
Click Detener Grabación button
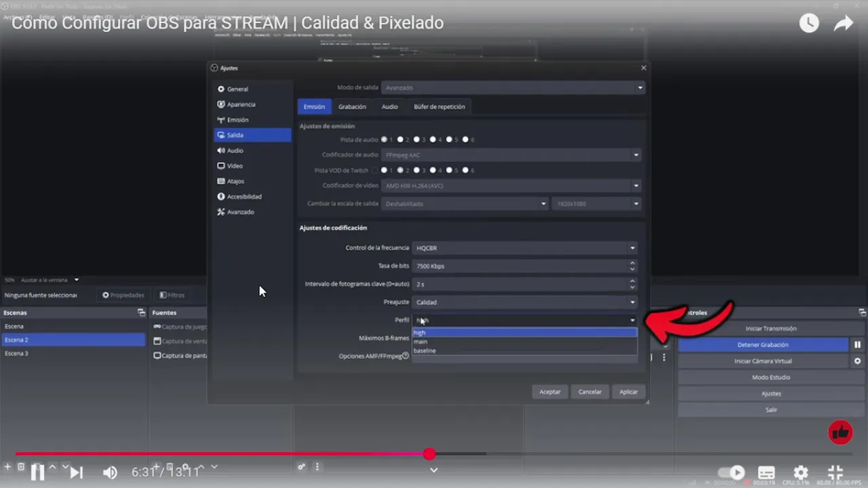pyautogui.click(x=763, y=345)
